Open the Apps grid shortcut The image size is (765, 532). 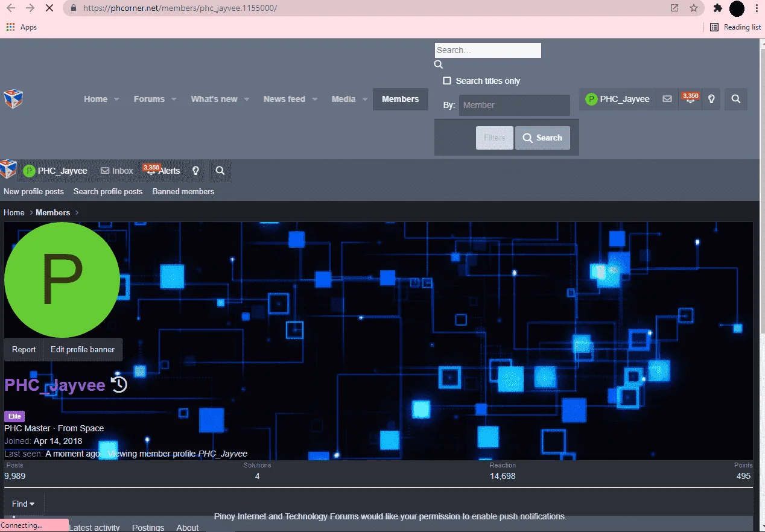tap(22, 27)
